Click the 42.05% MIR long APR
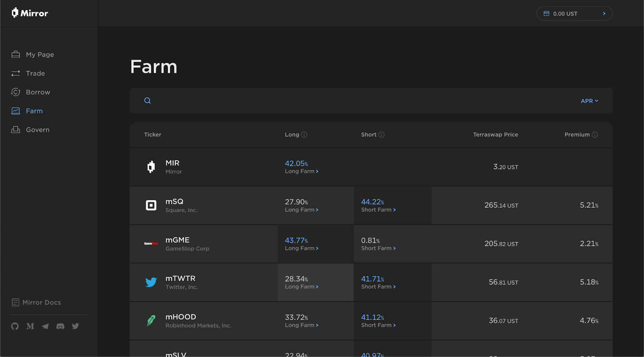Image resolution: width=644 pixels, height=357 pixels. click(x=296, y=163)
